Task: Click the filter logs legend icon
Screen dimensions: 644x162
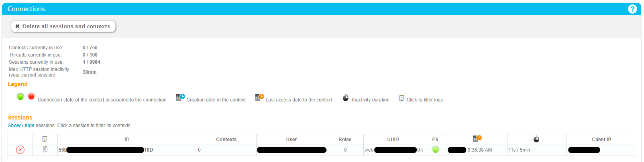Action: click(x=401, y=98)
